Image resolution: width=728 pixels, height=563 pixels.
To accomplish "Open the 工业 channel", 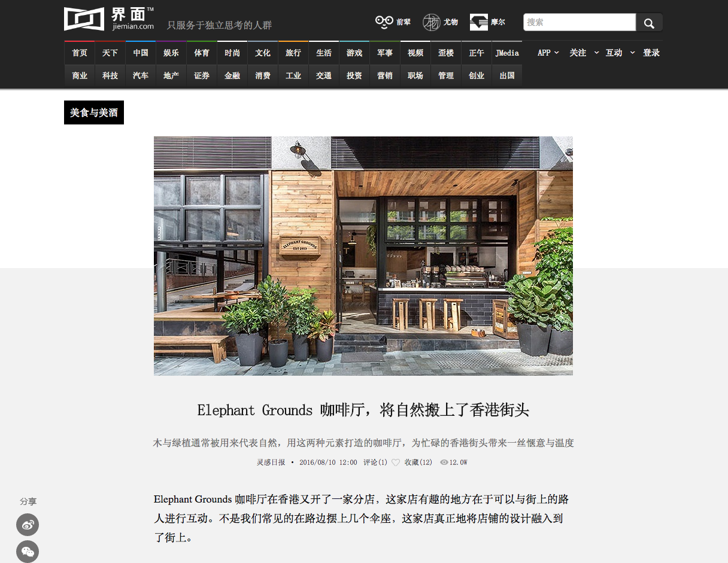I will (293, 75).
